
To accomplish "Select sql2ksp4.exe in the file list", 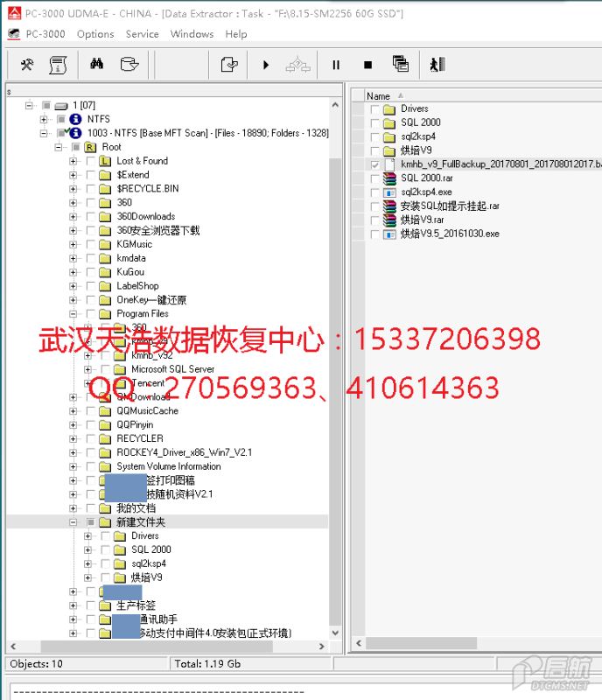I will point(426,192).
